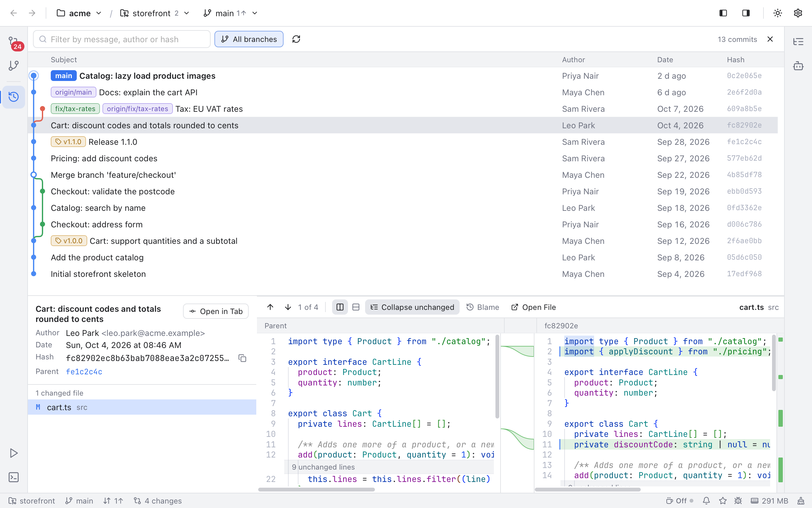Image resolution: width=812 pixels, height=508 pixels.
Task: Select commit Docs: explain the cart API
Action: coord(403,92)
